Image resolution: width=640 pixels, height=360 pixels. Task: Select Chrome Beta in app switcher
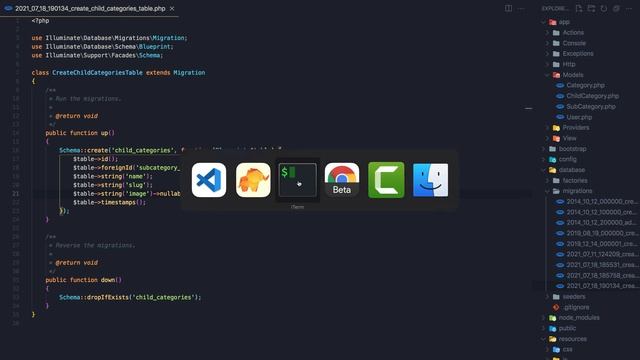tap(342, 180)
